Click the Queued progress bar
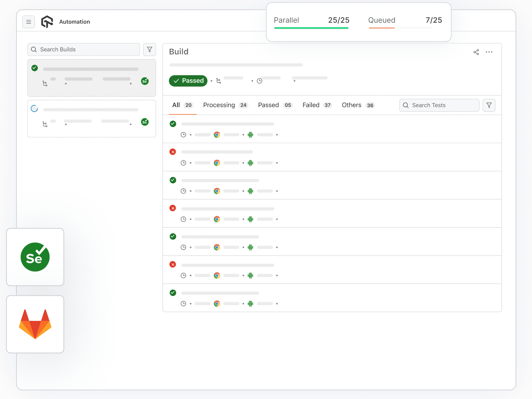Screen dimensions: 532x399 (x=400, y=28)
